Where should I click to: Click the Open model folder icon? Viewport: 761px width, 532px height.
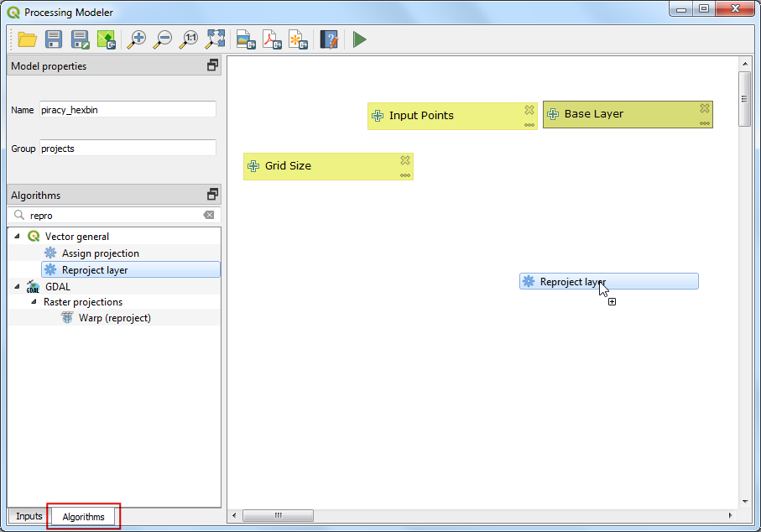click(x=27, y=39)
